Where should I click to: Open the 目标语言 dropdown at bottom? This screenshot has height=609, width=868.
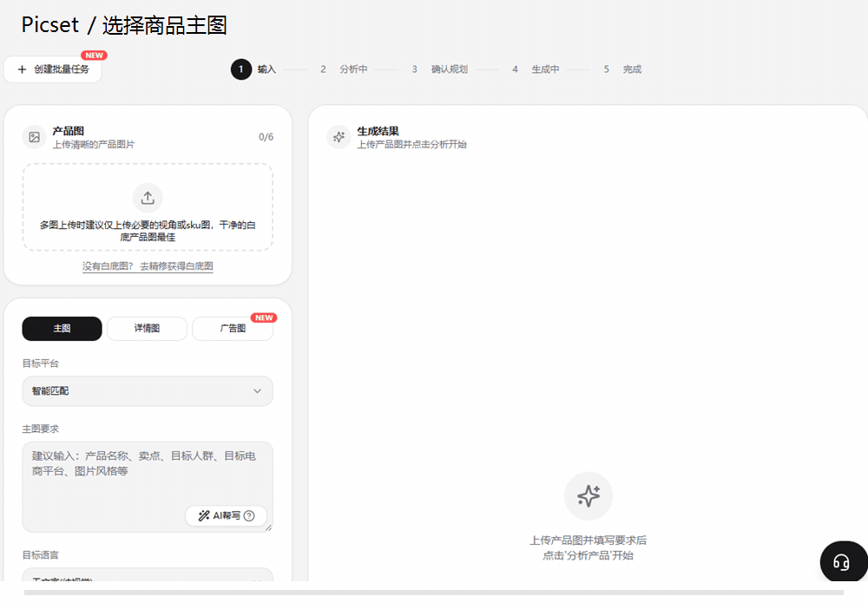148,574
